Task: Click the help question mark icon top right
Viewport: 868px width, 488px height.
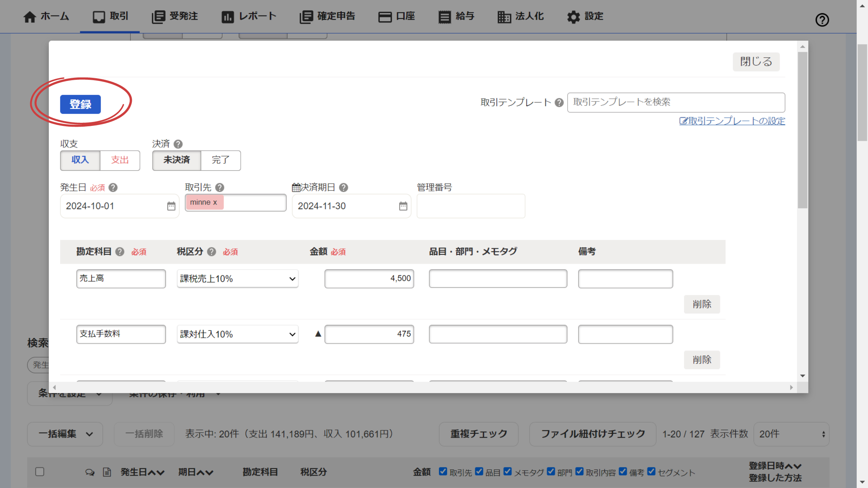Action: 822,20
